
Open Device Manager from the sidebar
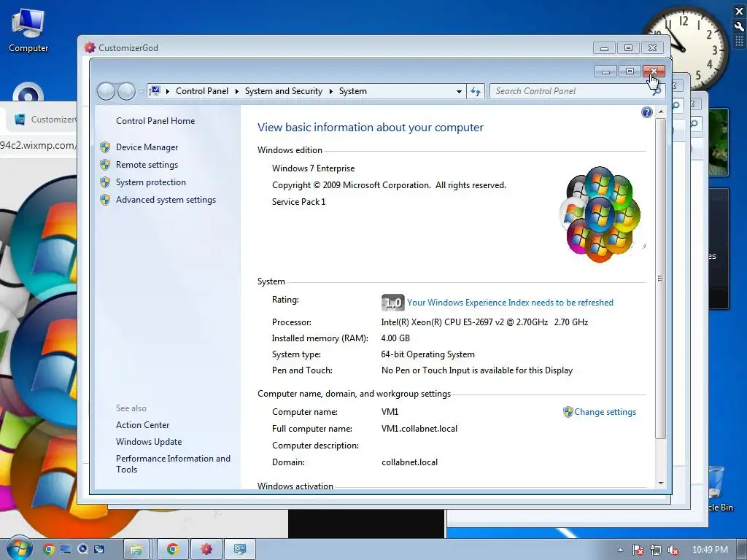coord(147,147)
